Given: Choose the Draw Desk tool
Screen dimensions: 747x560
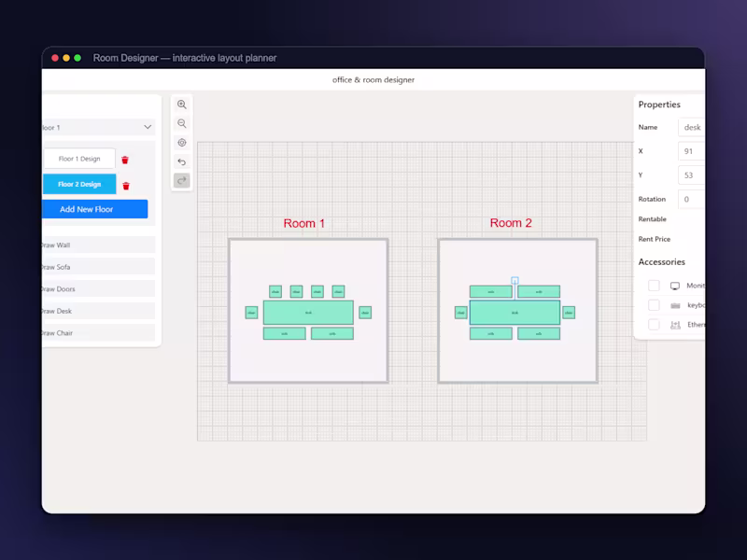Looking at the screenshot, I should [x=98, y=311].
